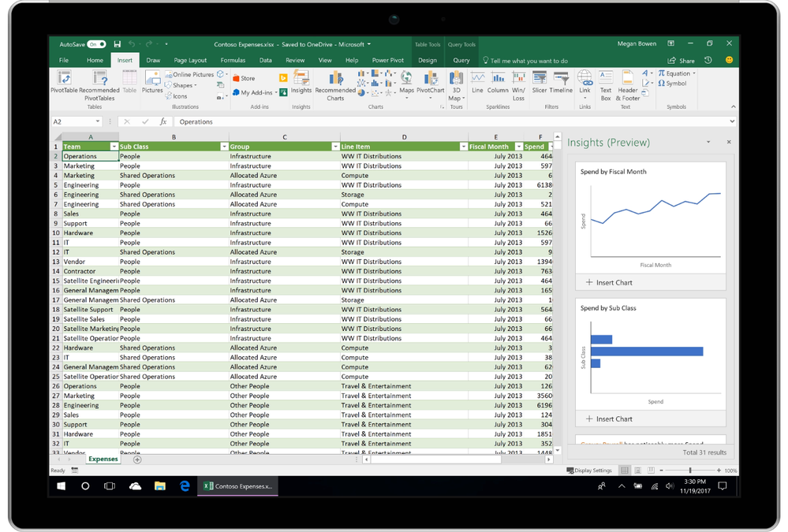Open the Store add-ins
788x532 pixels.
pos(244,78)
